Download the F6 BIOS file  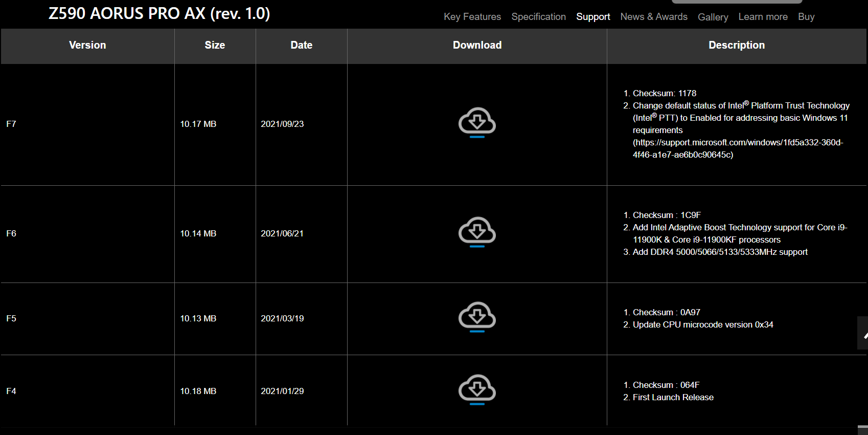tap(477, 232)
